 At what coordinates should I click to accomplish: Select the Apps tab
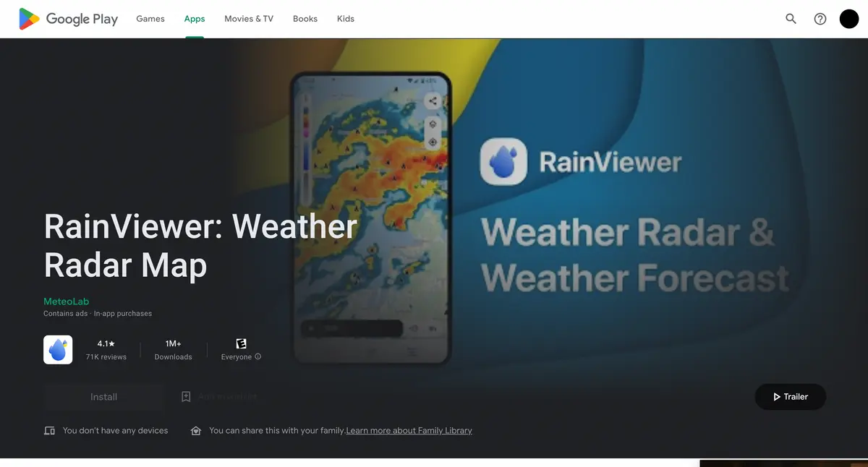pos(195,19)
